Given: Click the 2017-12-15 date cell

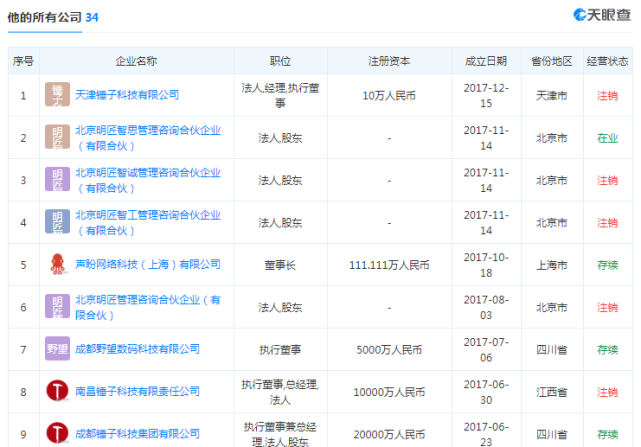Looking at the screenshot, I should coord(486,95).
